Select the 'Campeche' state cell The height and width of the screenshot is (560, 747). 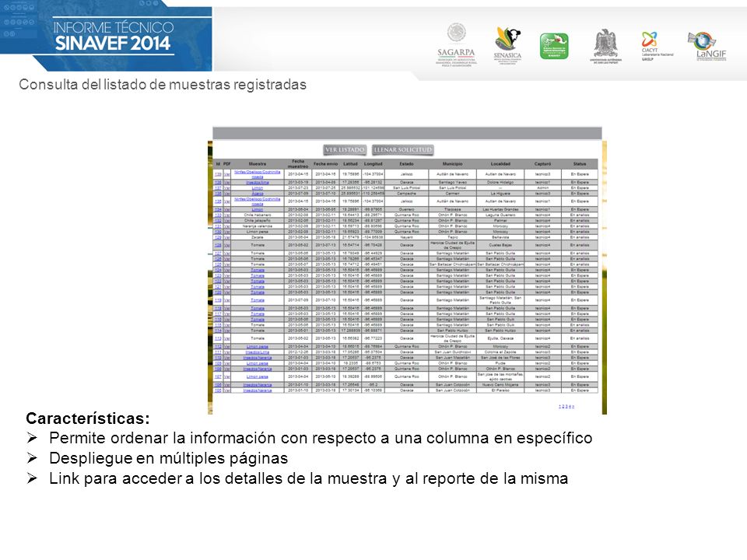(406, 194)
